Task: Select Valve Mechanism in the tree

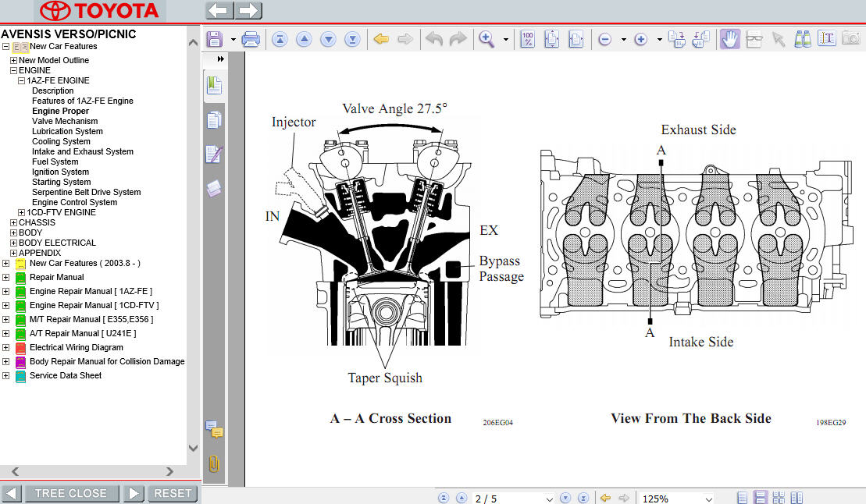Action: tap(65, 121)
